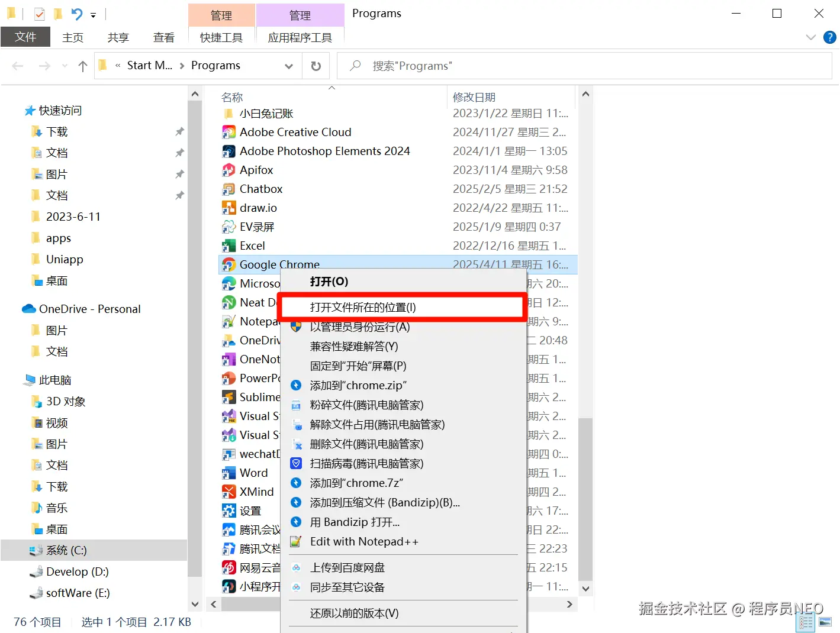Screen dimensions: 840x633
Task: Click the properties checkmark icon in title bar
Action: click(40, 14)
